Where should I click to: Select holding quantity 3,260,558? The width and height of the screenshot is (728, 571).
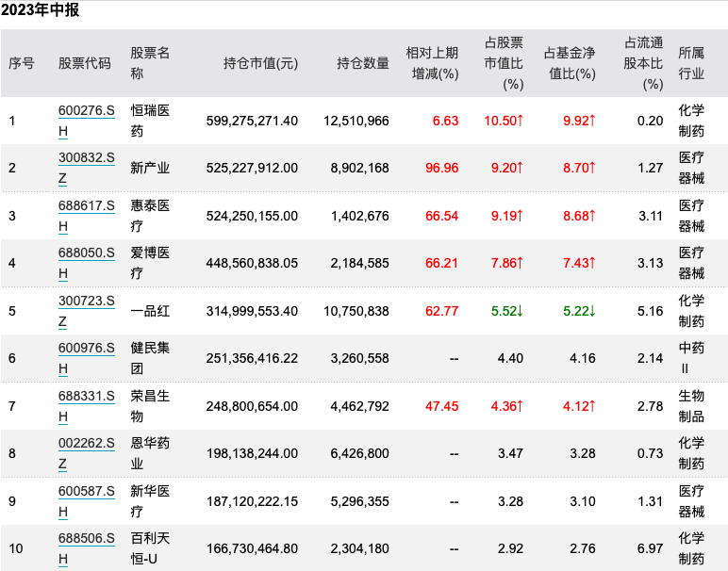[360, 359]
